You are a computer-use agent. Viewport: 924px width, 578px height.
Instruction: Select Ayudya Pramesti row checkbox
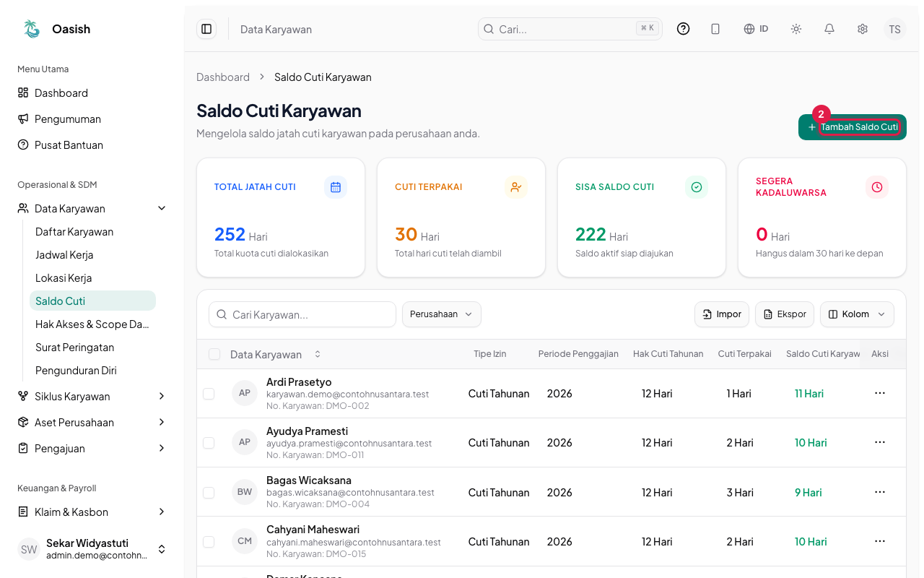[209, 443]
